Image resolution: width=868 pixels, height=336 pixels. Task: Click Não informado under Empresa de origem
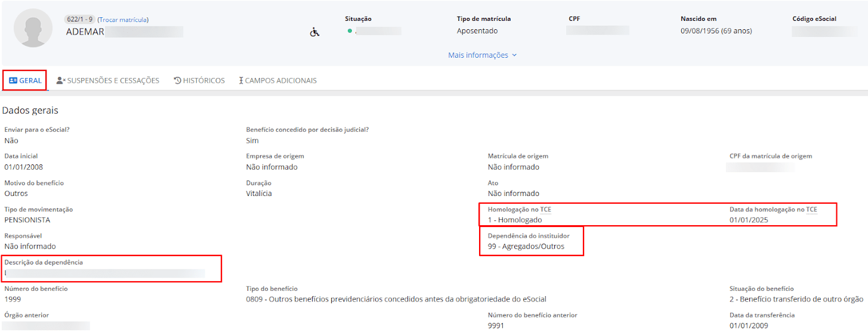[272, 167]
